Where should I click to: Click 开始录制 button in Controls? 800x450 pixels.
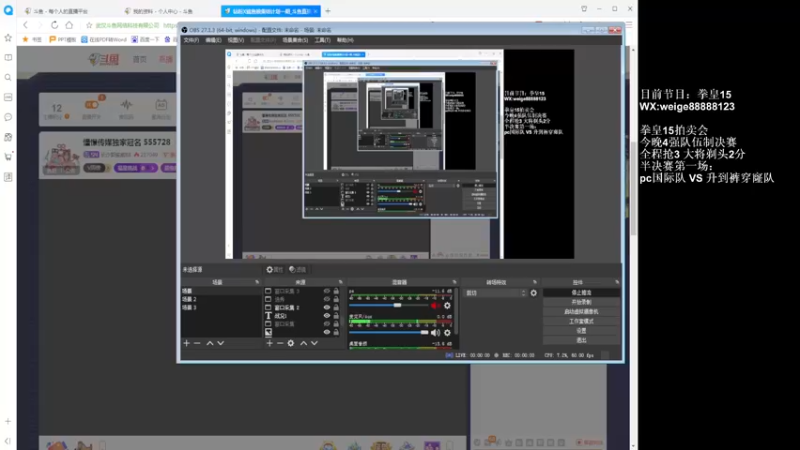[x=581, y=302]
